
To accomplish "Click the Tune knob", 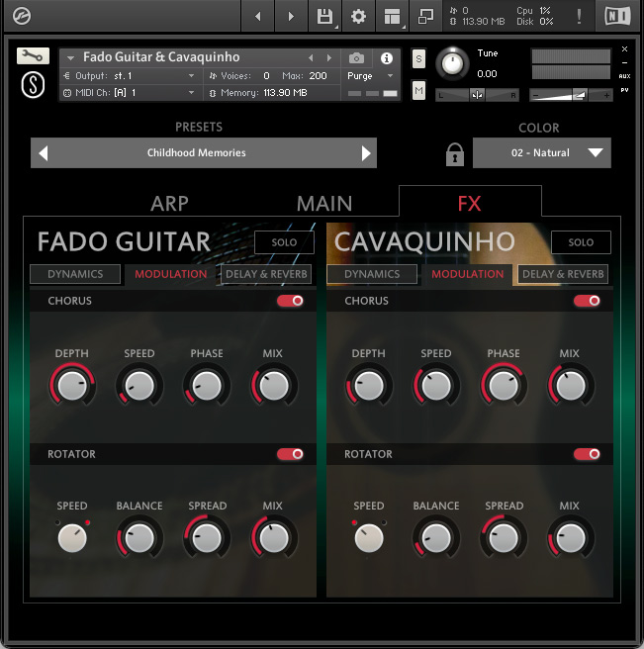I will (452, 63).
